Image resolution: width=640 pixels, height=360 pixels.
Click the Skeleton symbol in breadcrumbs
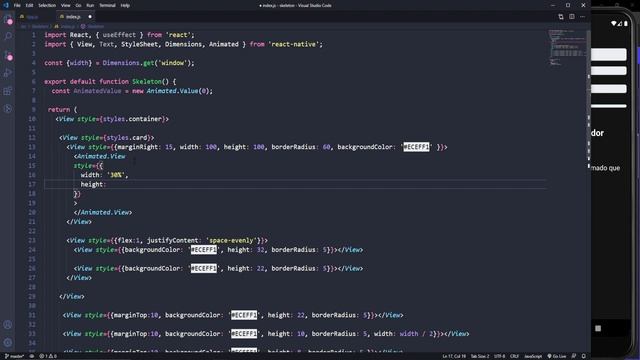92,26
